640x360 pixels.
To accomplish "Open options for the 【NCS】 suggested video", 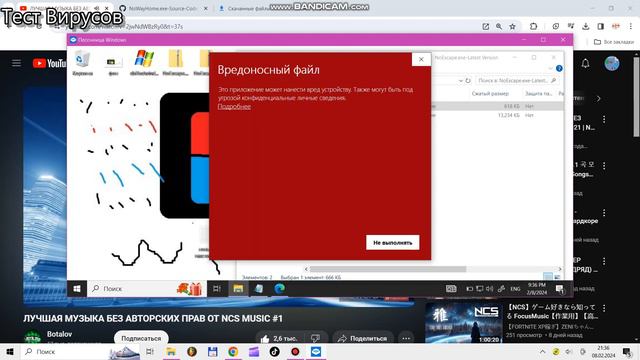I will point(604,308).
